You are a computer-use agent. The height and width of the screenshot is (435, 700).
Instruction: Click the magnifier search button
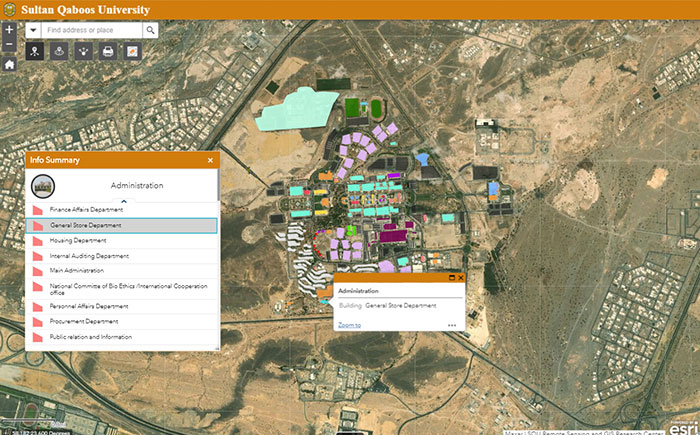[x=150, y=30]
